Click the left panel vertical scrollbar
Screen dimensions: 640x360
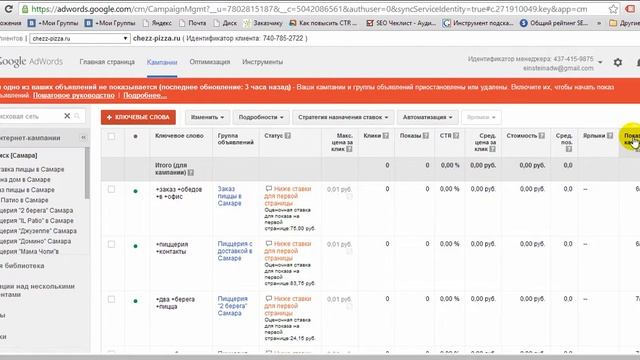tap(87, 173)
